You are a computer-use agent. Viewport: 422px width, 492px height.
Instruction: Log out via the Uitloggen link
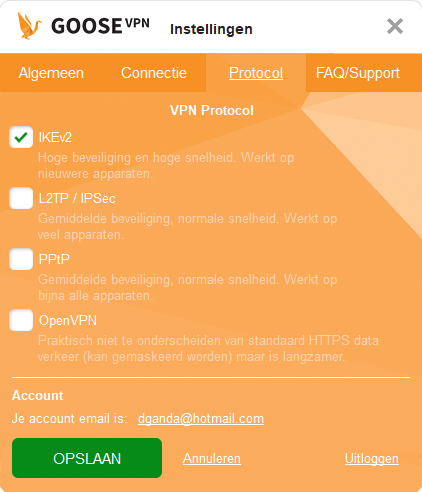coord(372,459)
